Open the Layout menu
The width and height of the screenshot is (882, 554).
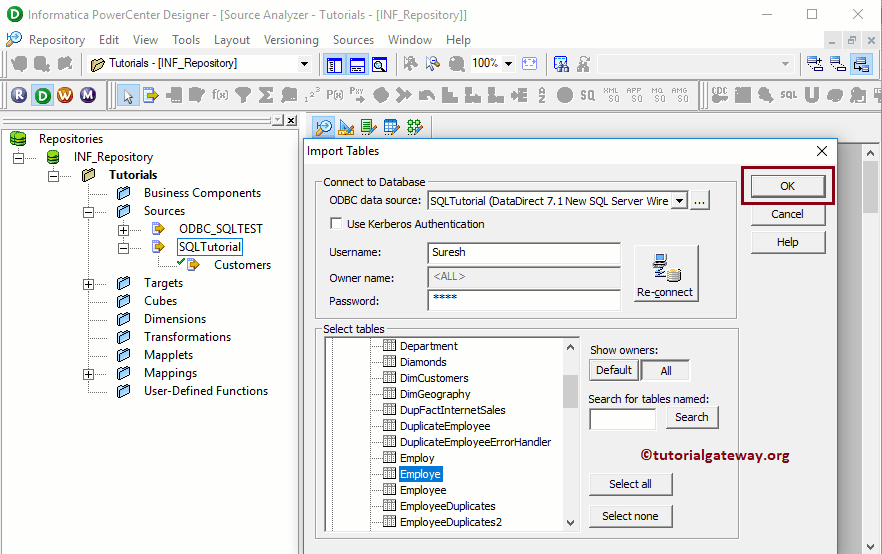(x=232, y=40)
